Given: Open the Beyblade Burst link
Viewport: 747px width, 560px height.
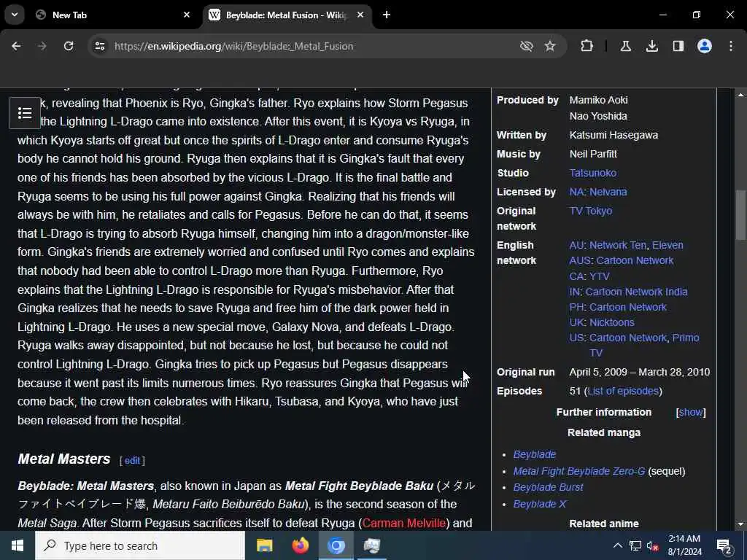Looking at the screenshot, I should pyautogui.click(x=548, y=488).
